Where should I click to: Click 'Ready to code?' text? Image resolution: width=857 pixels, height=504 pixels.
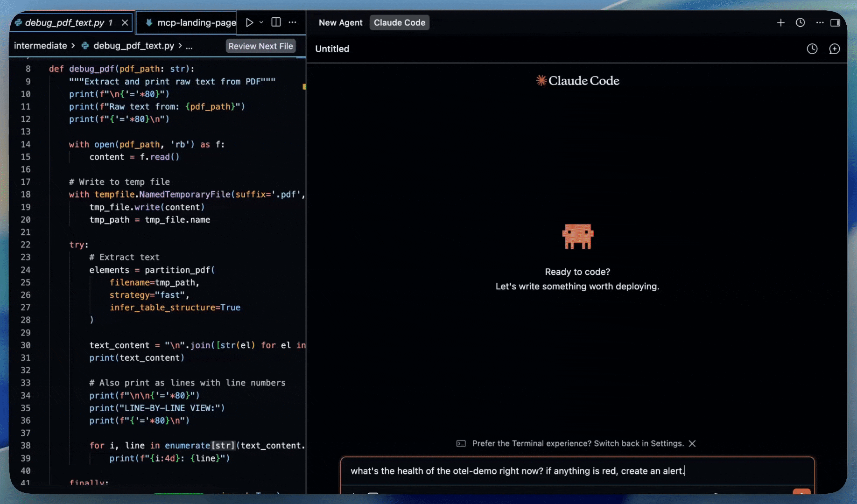pyautogui.click(x=577, y=272)
